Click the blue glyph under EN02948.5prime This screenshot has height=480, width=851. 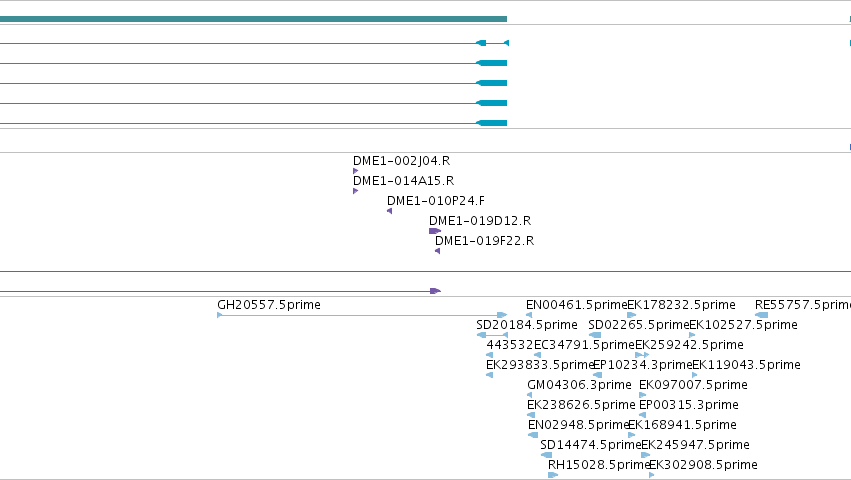point(533,435)
